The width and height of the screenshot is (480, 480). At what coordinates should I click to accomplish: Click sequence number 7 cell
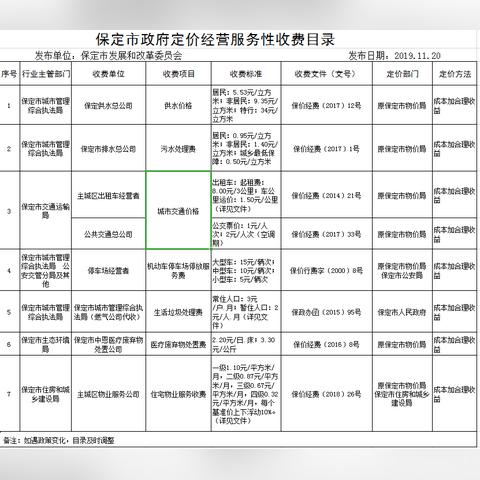click(x=9, y=394)
